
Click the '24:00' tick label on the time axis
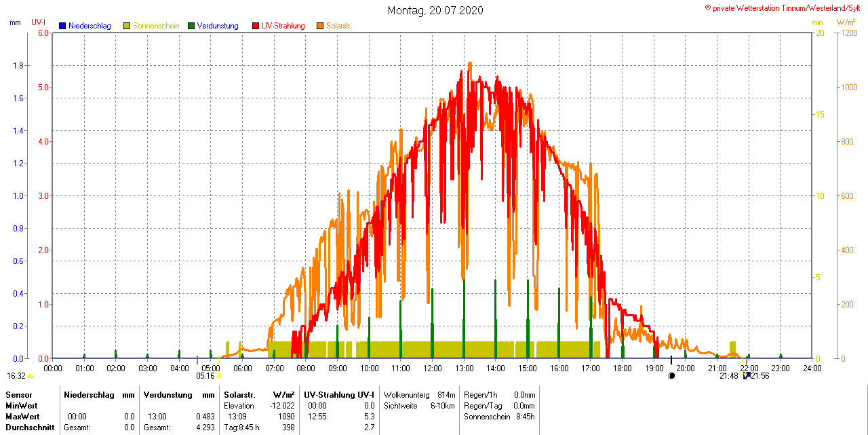pyautogui.click(x=812, y=368)
